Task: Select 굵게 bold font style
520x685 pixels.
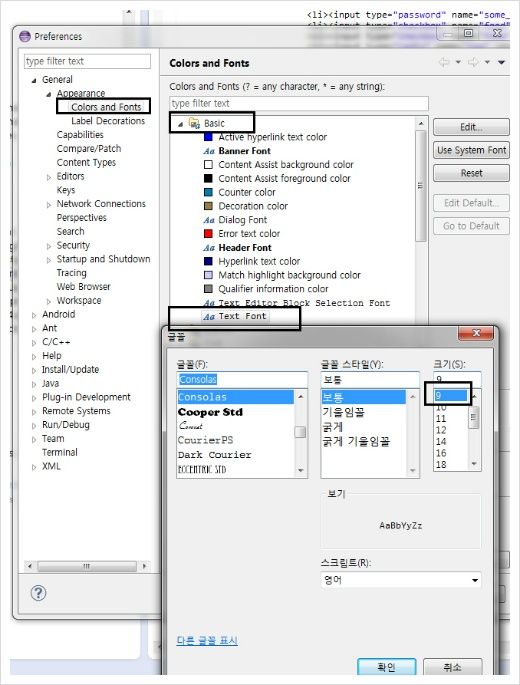Action: [x=364, y=427]
